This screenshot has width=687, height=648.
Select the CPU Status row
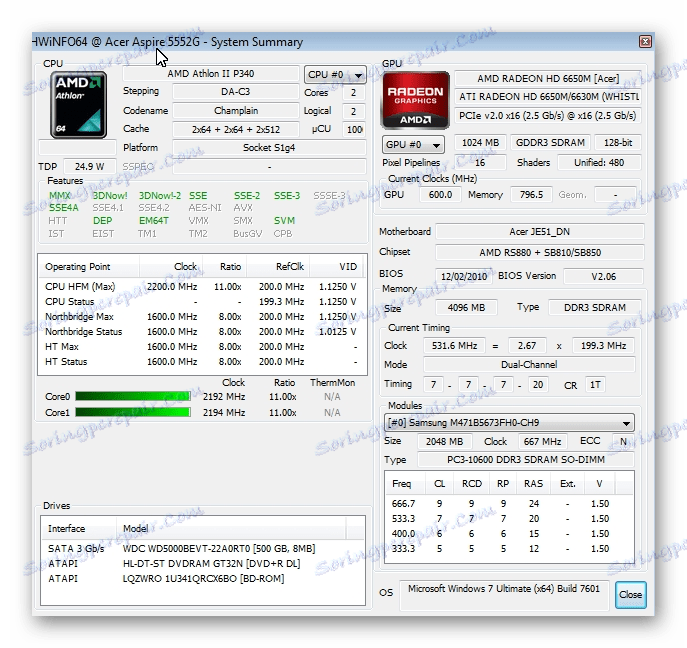coord(202,301)
